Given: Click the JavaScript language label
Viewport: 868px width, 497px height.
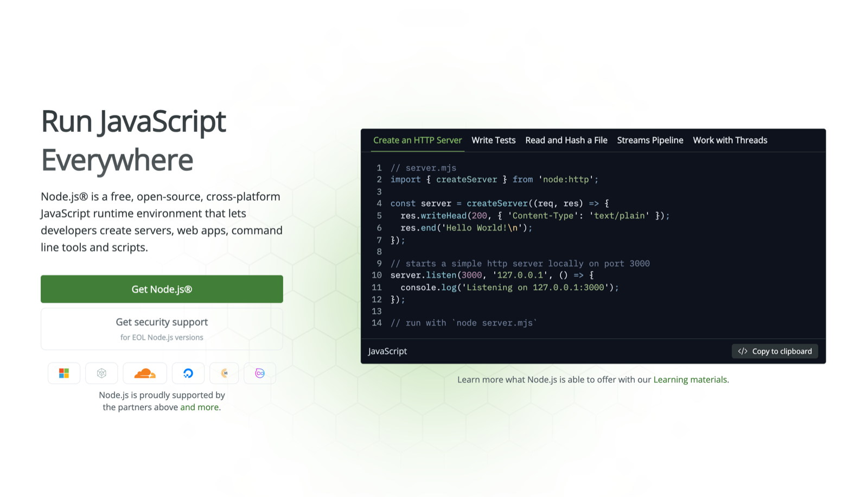Looking at the screenshot, I should click(x=387, y=352).
